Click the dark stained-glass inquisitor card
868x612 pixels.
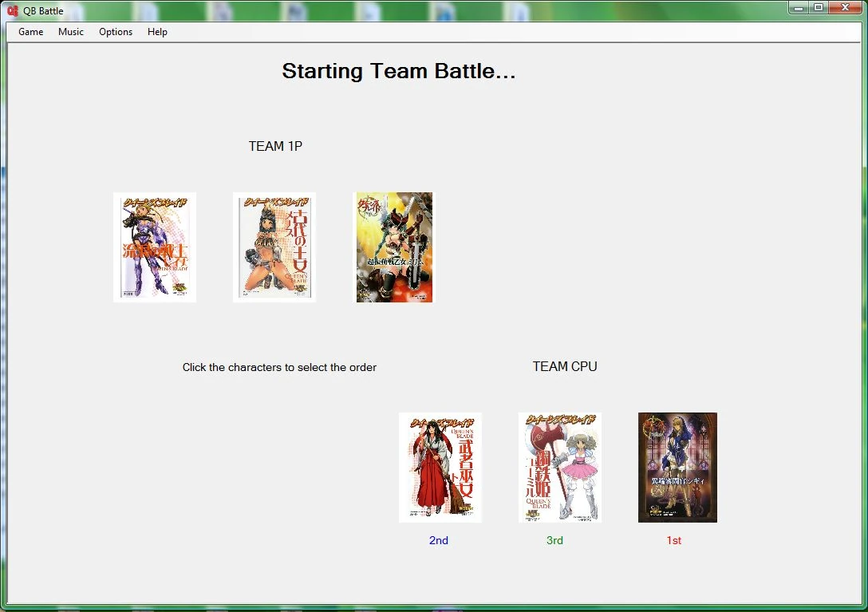point(677,468)
